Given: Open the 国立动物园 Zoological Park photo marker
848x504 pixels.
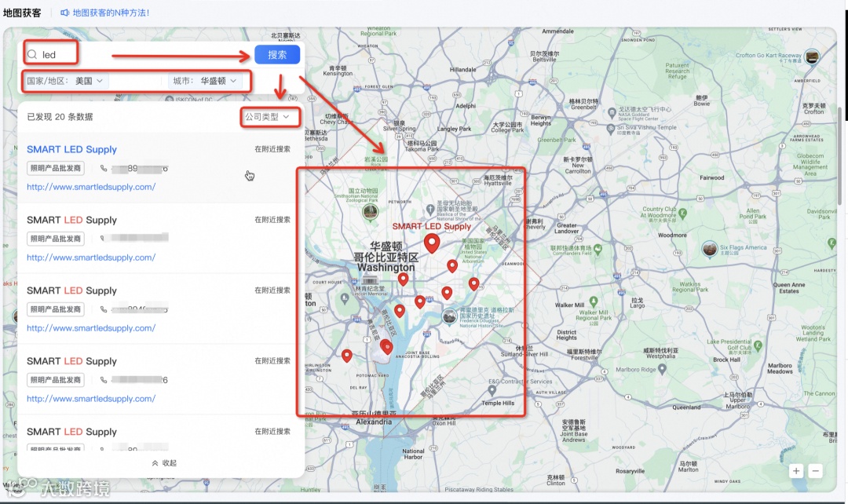Looking at the screenshot, I should pos(371,212).
